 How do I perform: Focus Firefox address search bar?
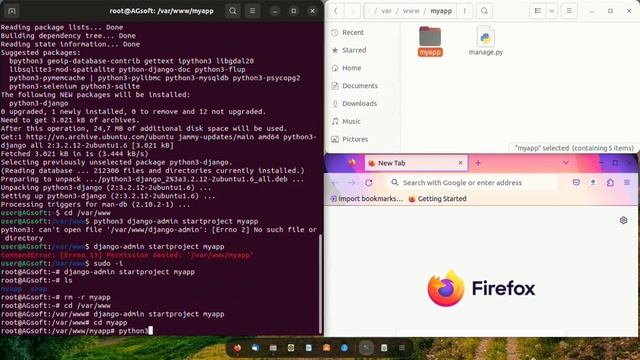[x=472, y=183]
